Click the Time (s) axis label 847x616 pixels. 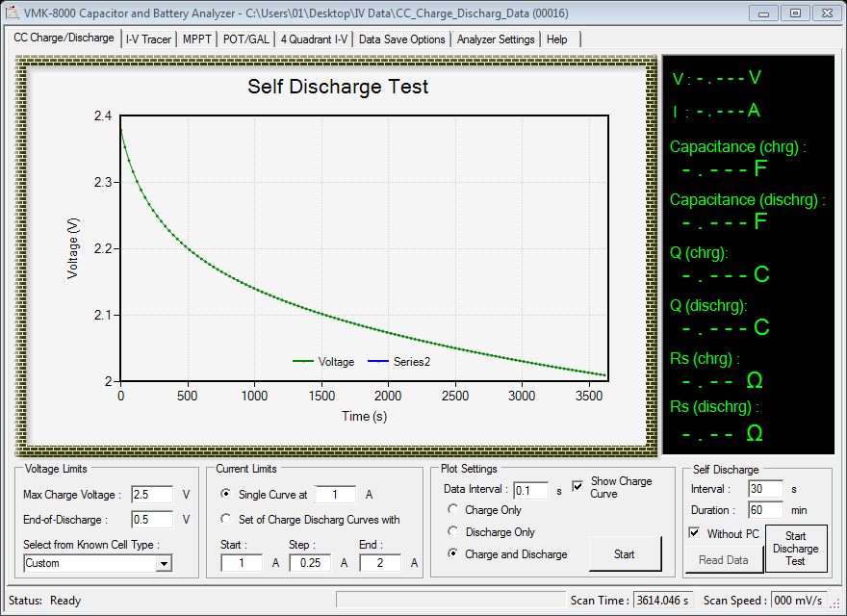point(364,416)
